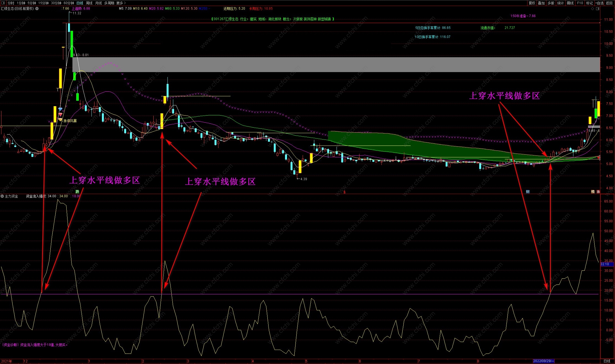Click the +自选 add to watchlist button
615x364 pixels.
pyautogui.click(x=599, y=3)
